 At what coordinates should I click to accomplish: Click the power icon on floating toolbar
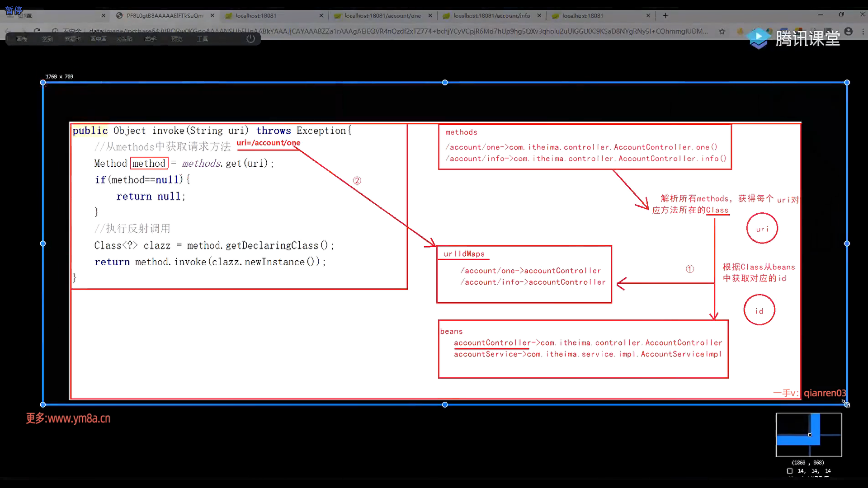click(251, 39)
